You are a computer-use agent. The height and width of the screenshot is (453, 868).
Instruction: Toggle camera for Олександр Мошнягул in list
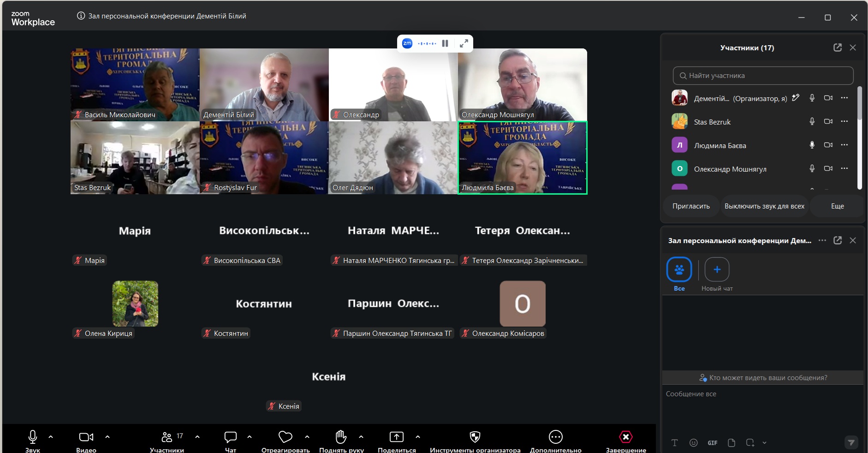pos(828,168)
